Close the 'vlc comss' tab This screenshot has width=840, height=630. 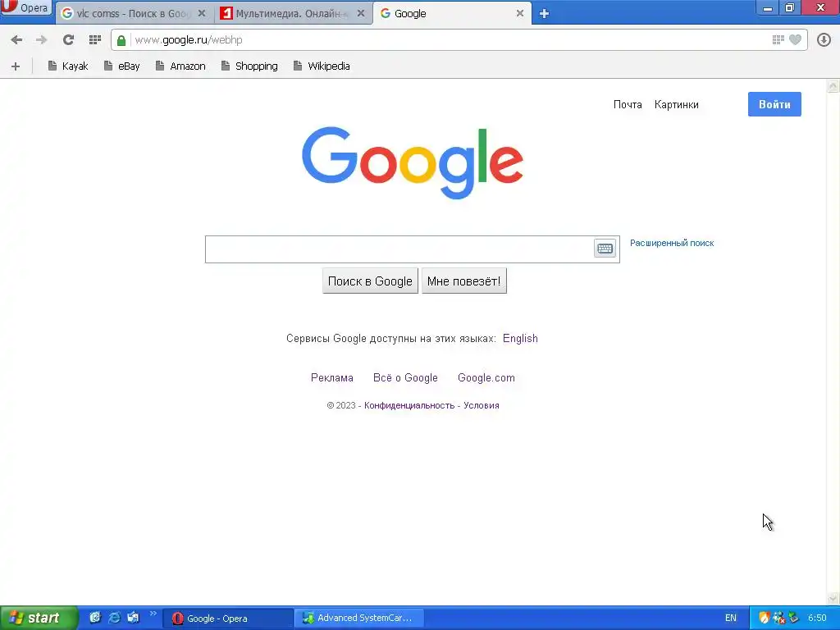point(202,13)
